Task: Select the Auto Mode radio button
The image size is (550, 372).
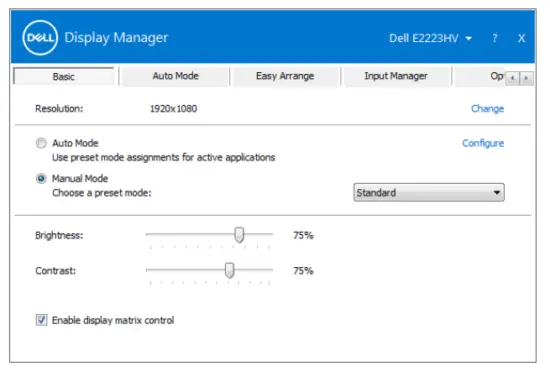Action: [41, 143]
